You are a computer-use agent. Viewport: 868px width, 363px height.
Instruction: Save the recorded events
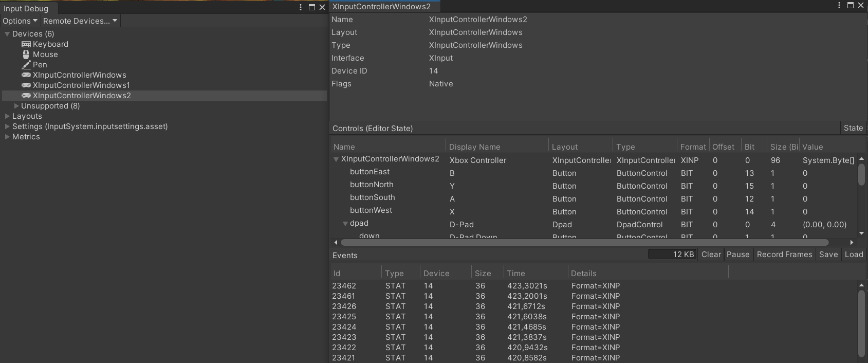coord(828,255)
